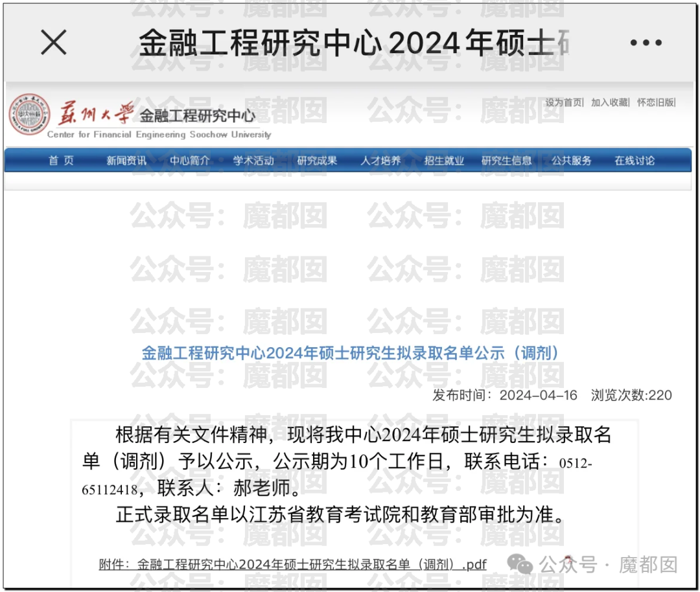The width and height of the screenshot is (700, 592).
Task: Click the sentence 正式录取名单以江苏省教育考试院和教育部审批为准
Action: tap(340, 515)
